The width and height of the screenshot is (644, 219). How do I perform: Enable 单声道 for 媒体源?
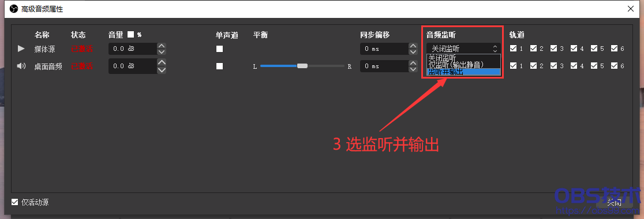coord(220,49)
